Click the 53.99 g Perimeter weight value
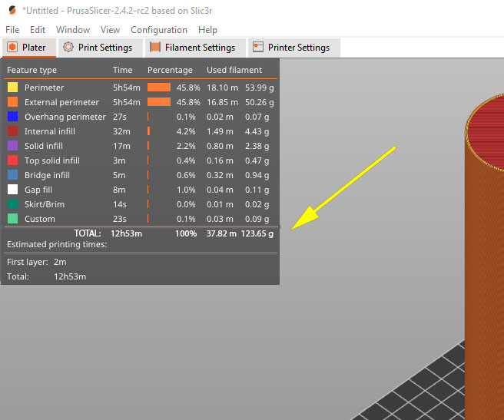This screenshot has height=420, width=504. [260, 88]
